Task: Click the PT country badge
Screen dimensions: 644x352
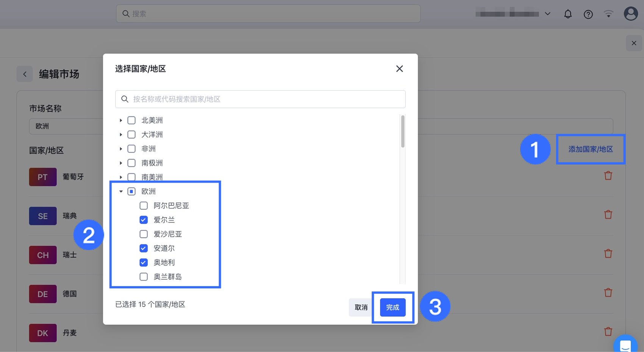Action: click(x=43, y=177)
